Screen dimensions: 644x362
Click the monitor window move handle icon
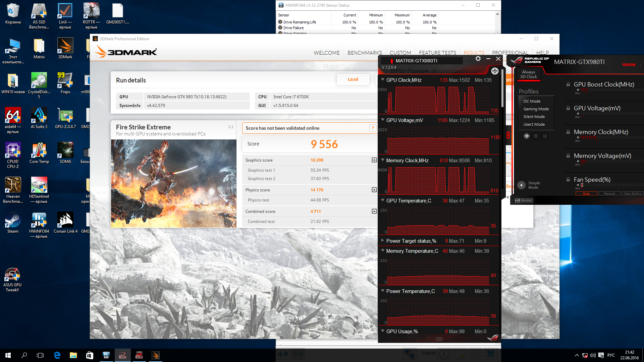pos(495,71)
